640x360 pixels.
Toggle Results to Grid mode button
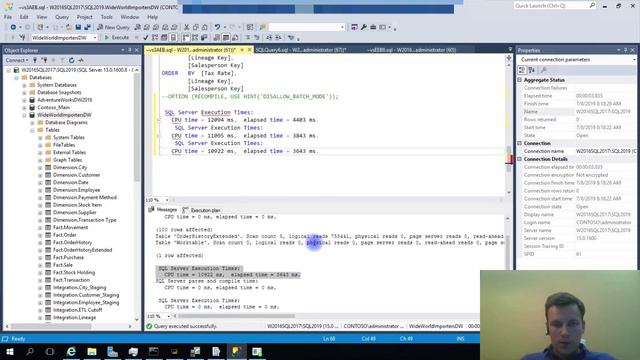(x=226, y=38)
